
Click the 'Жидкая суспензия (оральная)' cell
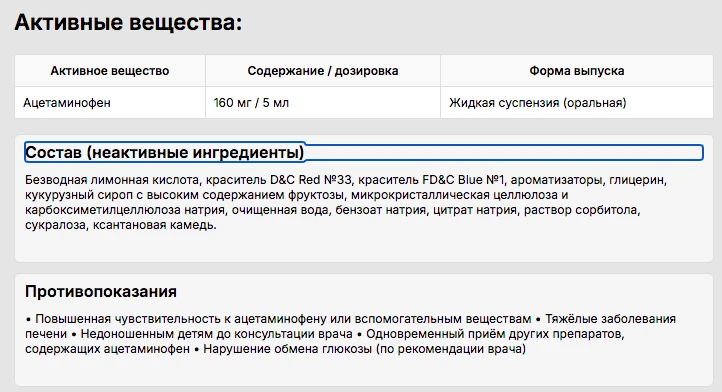(x=537, y=103)
